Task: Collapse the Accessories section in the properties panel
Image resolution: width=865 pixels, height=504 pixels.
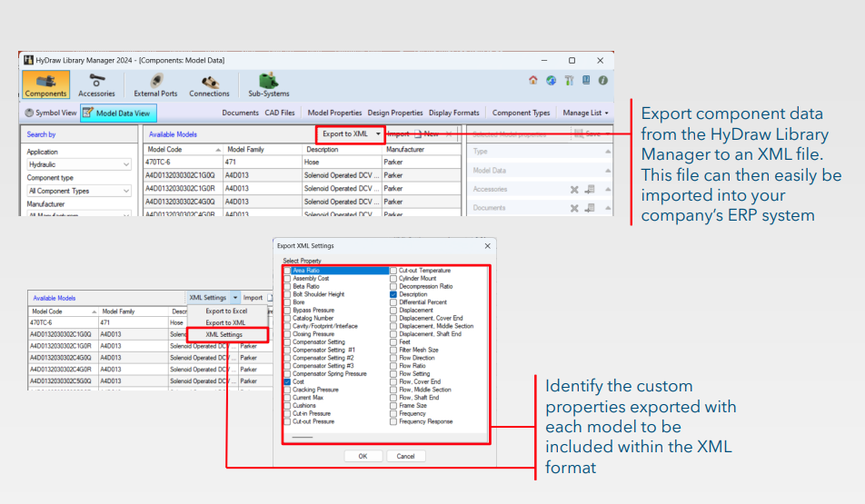Action: tap(607, 189)
